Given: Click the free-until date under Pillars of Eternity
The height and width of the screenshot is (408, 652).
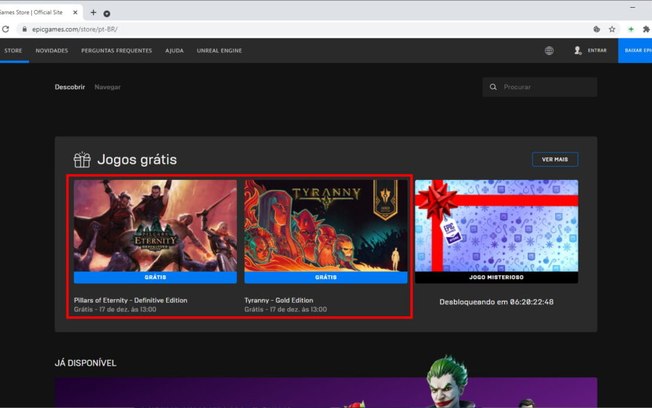Looking at the screenshot, I should pos(115,309).
